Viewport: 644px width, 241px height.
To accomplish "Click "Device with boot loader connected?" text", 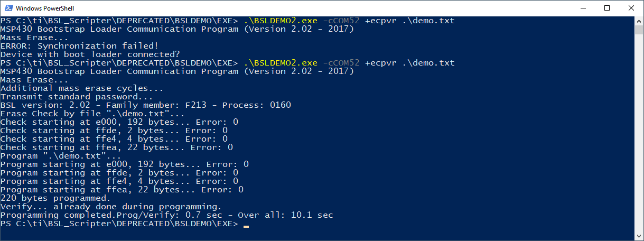I will (90, 54).
